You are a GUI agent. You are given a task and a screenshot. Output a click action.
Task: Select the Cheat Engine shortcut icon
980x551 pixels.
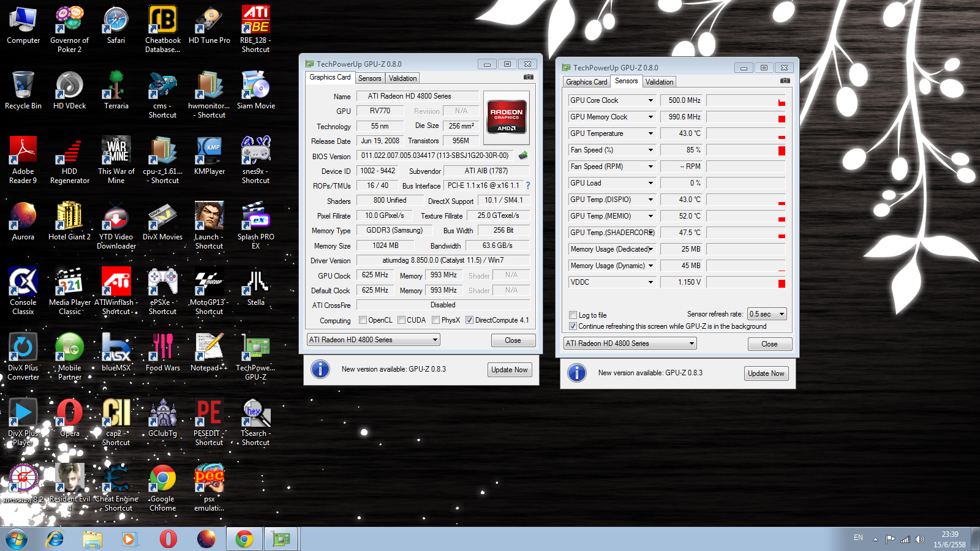coord(116,487)
